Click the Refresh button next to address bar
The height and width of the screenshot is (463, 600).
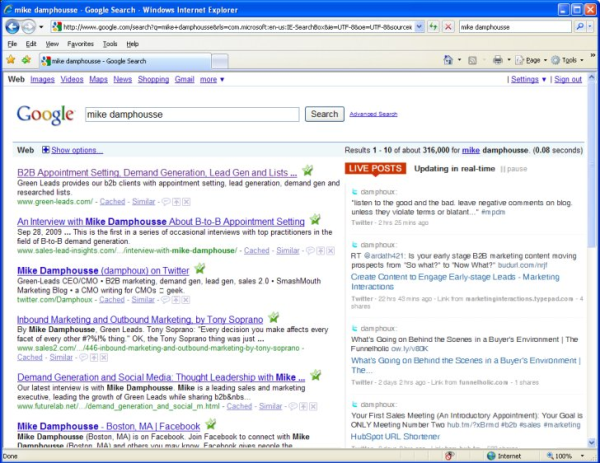tap(433, 27)
